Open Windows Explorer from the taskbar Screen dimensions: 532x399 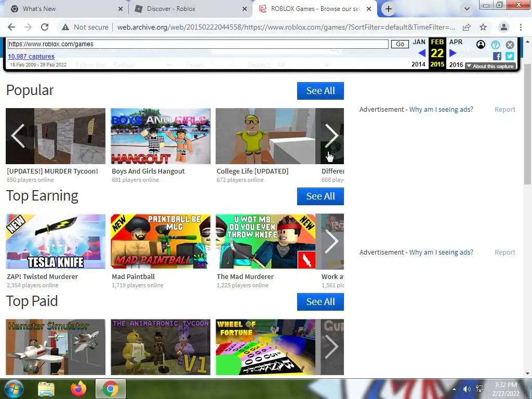(46, 389)
